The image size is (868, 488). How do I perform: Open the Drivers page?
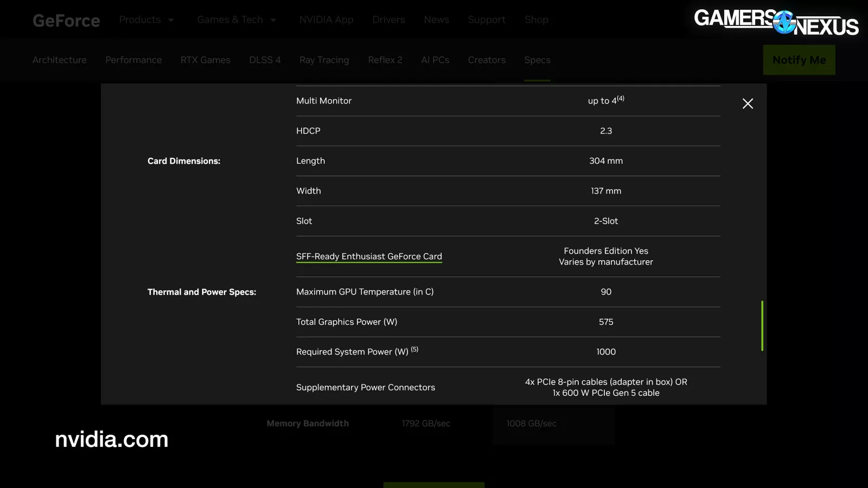click(388, 20)
